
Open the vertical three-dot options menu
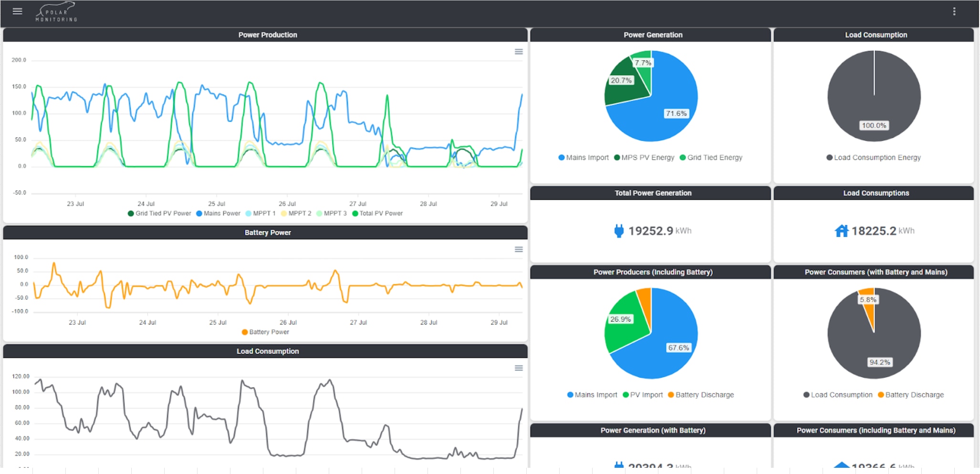(x=954, y=11)
